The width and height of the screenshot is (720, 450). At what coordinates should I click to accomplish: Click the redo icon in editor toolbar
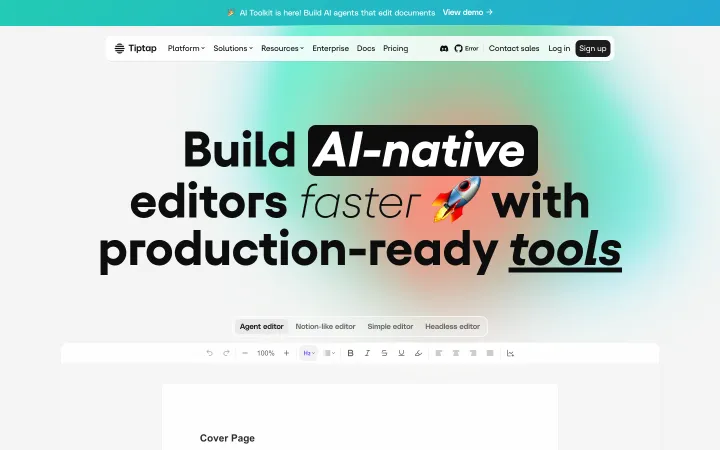click(226, 353)
